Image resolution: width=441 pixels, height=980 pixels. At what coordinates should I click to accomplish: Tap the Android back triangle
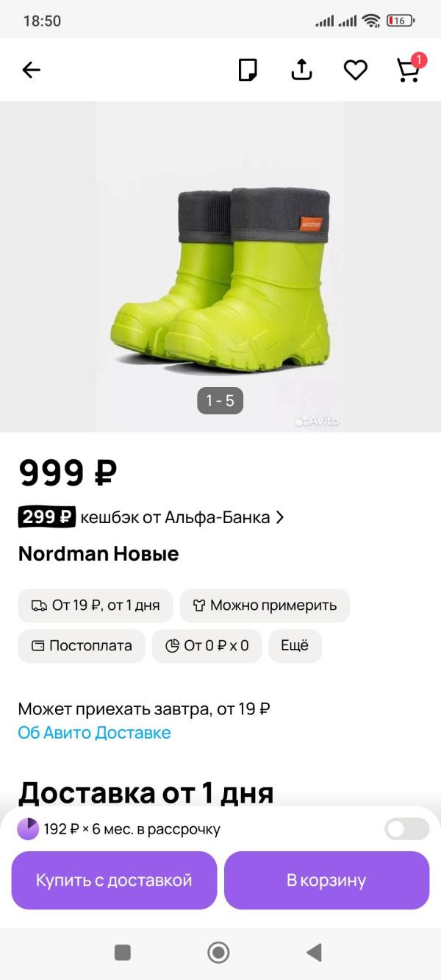click(x=314, y=953)
